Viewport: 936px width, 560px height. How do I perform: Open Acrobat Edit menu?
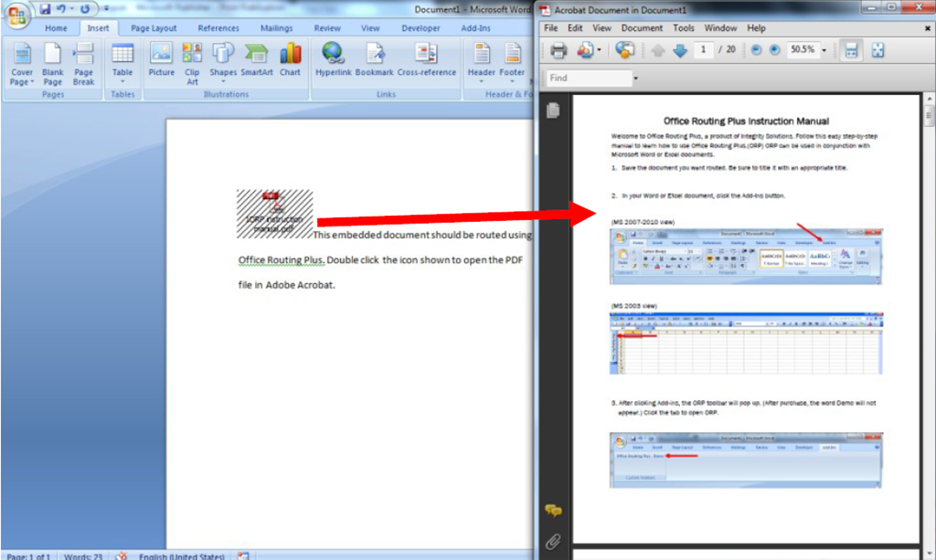coord(575,28)
